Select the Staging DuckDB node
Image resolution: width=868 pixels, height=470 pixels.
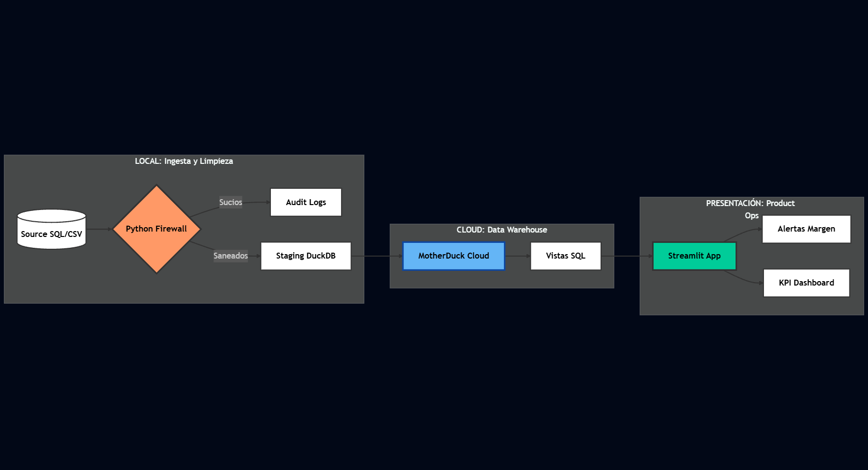[306, 256]
